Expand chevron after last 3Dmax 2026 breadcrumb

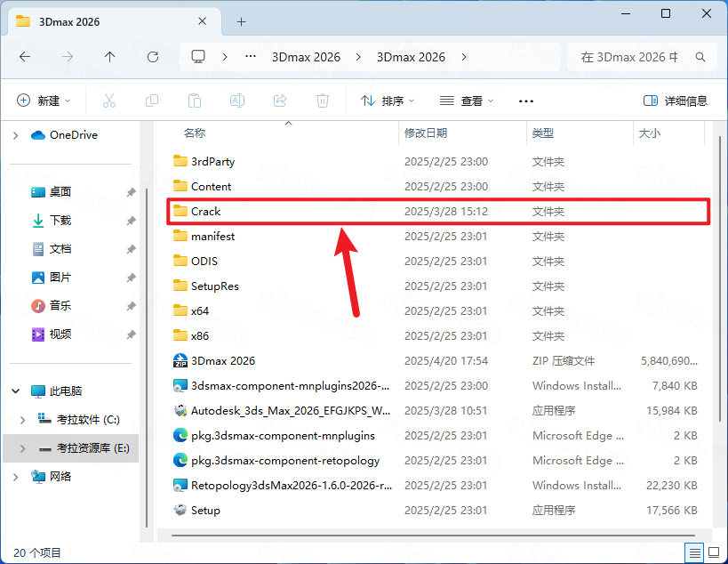[x=464, y=57]
